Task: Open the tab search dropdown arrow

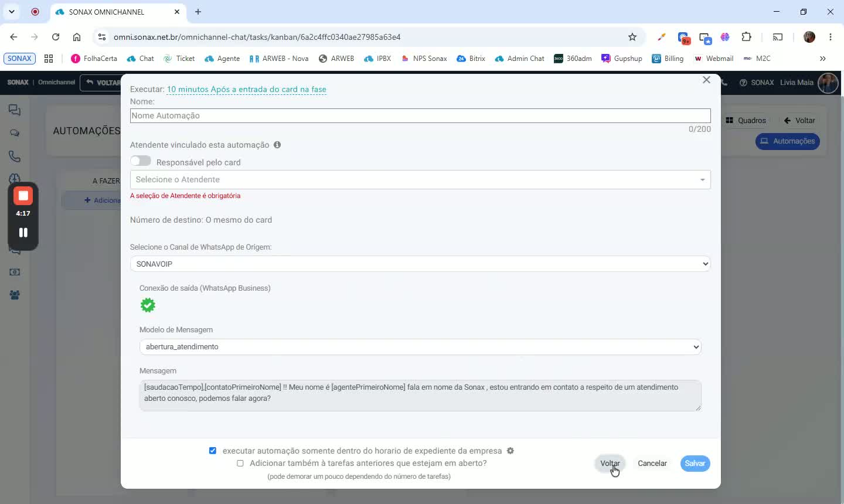Action: [x=11, y=12]
